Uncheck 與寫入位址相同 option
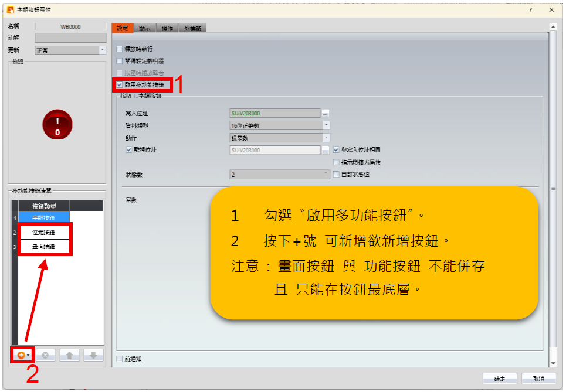The height and width of the screenshot is (392, 566). pos(336,150)
